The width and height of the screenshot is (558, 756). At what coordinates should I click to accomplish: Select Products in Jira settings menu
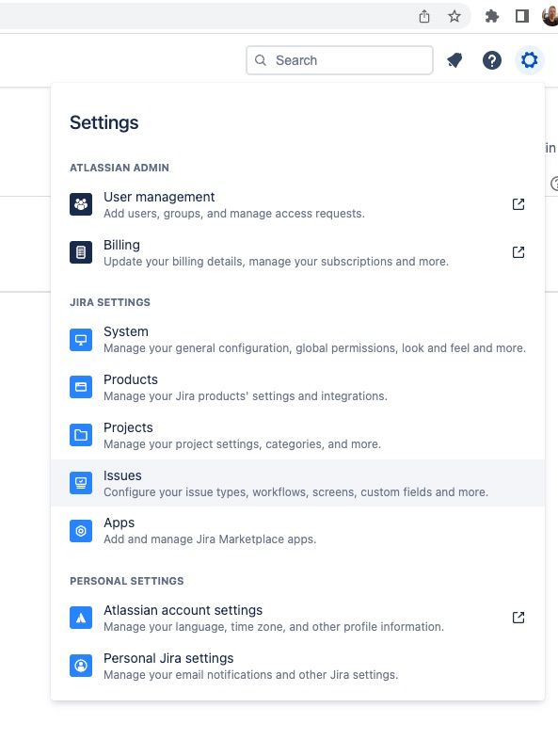(x=297, y=387)
